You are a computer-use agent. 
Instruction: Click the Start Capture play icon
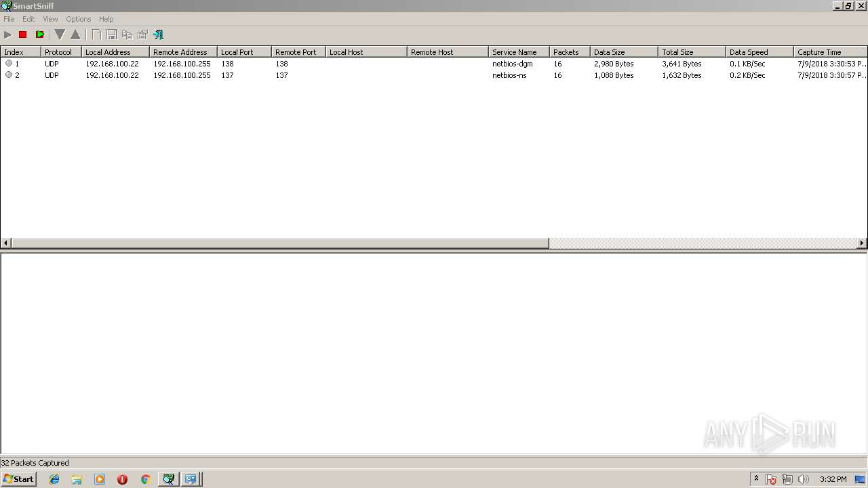tap(8, 35)
